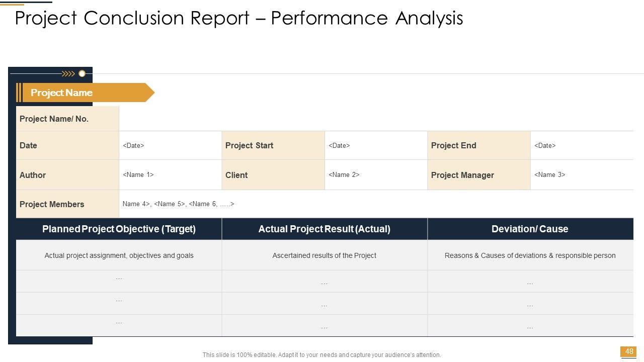
Task: Click the Project Members names field
Action: tap(178, 204)
